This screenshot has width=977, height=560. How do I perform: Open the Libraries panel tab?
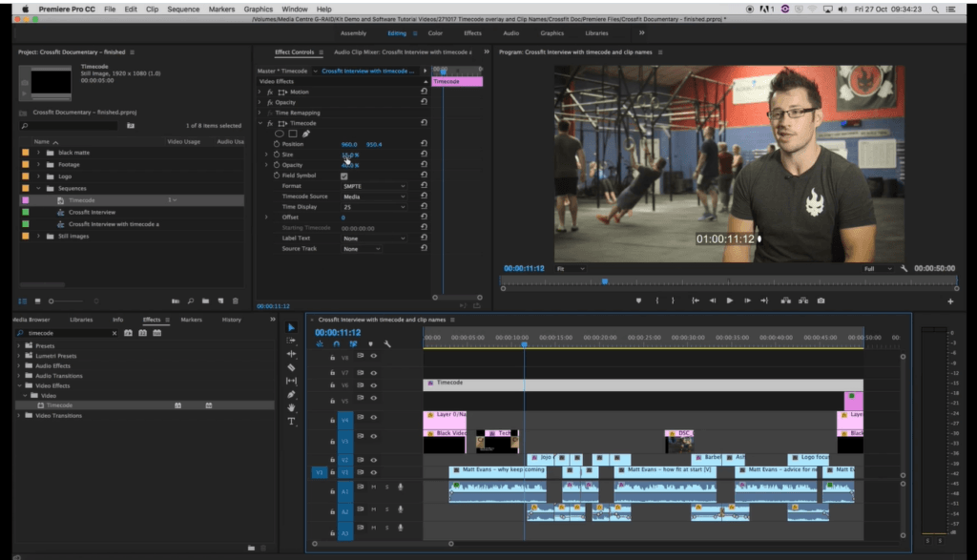click(x=81, y=320)
